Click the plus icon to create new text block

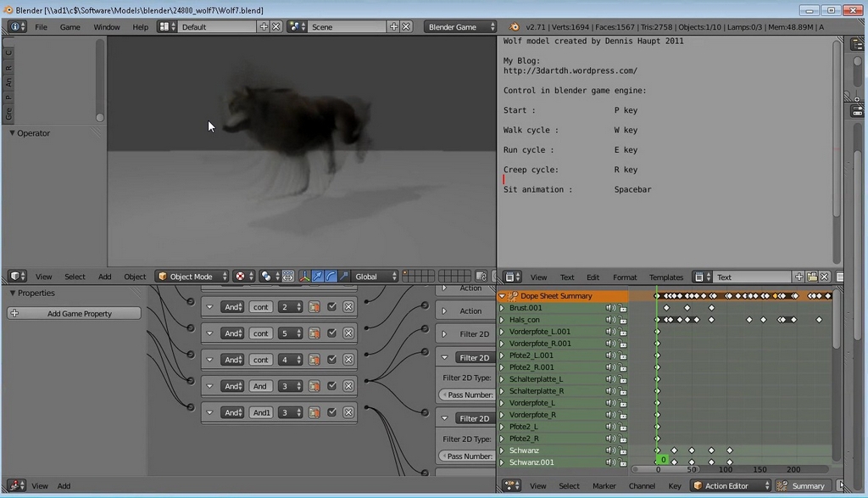[798, 277]
